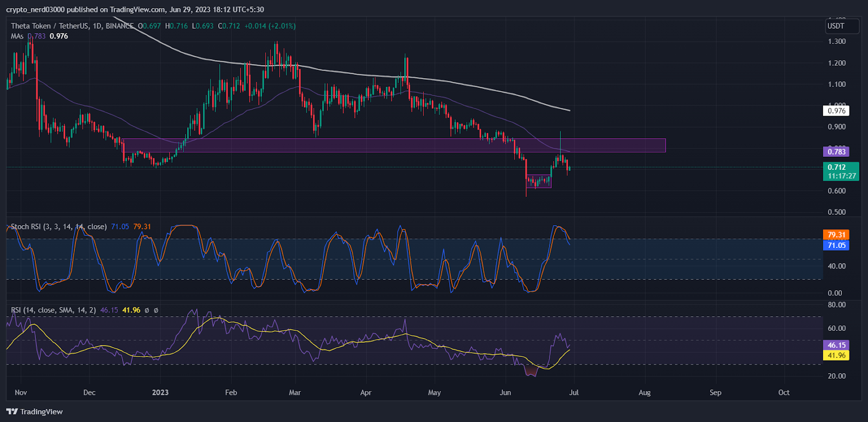Click the Apr label on time axis

(366, 393)
